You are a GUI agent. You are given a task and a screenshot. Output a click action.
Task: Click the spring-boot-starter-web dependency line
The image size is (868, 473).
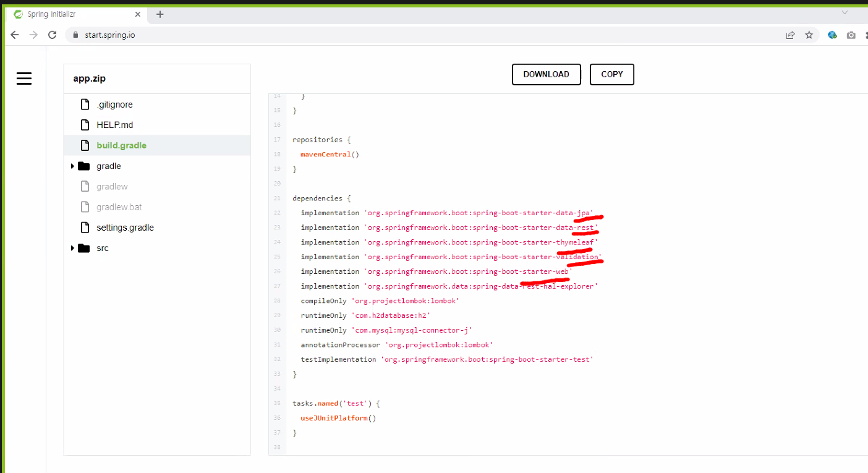436,271
